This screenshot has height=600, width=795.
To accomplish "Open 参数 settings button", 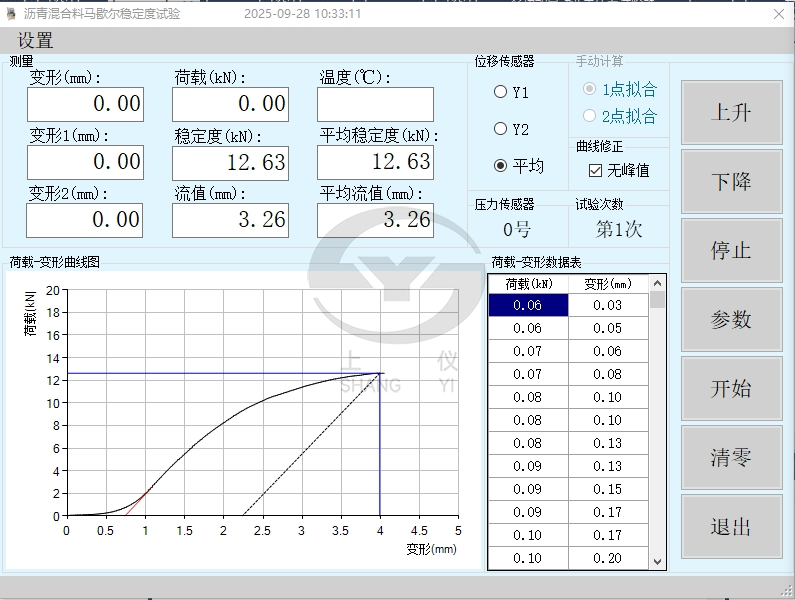I will pos(731,319).
